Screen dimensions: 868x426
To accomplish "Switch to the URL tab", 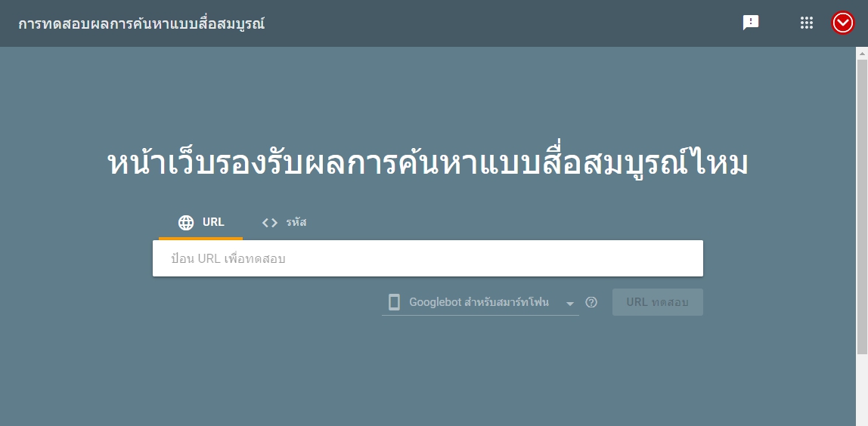I will point(201,223).
